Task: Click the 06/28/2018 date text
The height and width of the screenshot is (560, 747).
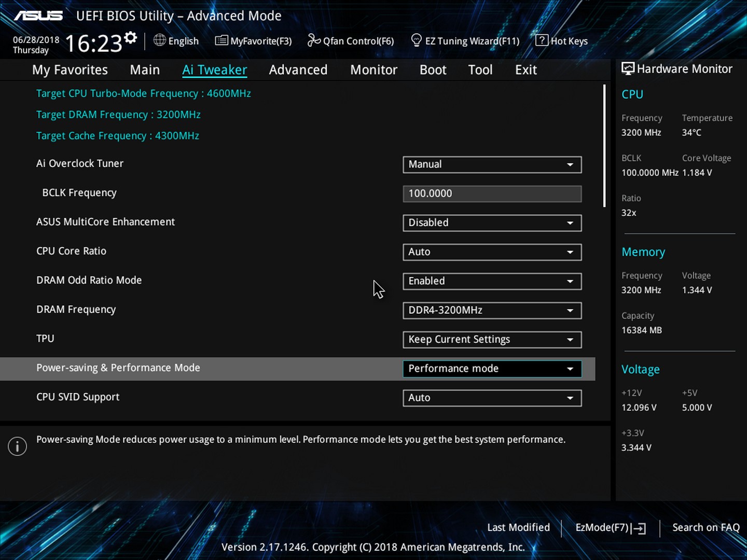Action: pos(36,39)
